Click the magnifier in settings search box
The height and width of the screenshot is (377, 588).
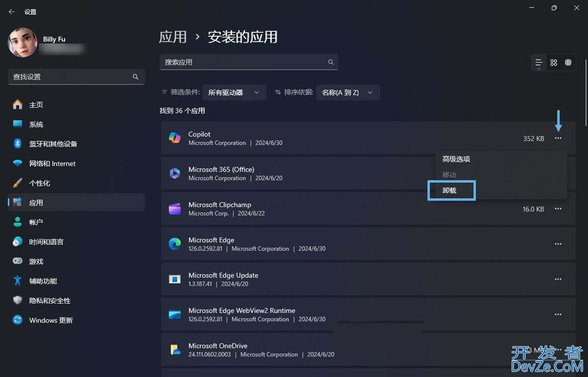pos(136,77)
